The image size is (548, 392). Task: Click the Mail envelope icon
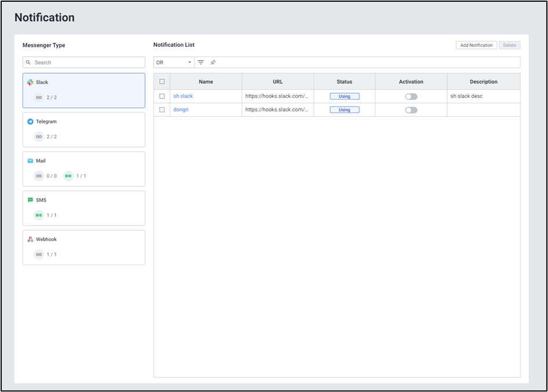pyautogui.click(x=30, y=161)
